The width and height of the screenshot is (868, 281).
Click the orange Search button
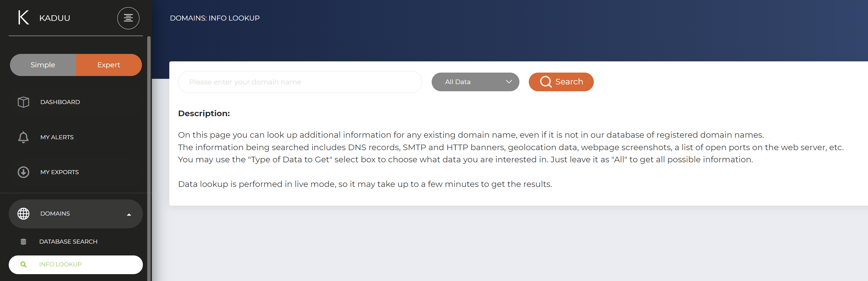coord(561,82)
